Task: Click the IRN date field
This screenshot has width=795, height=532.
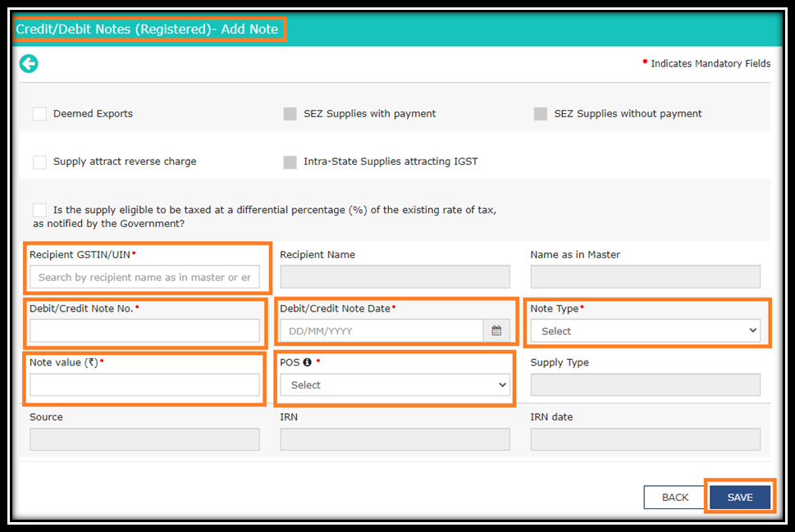Action: (x=646, y=439)
